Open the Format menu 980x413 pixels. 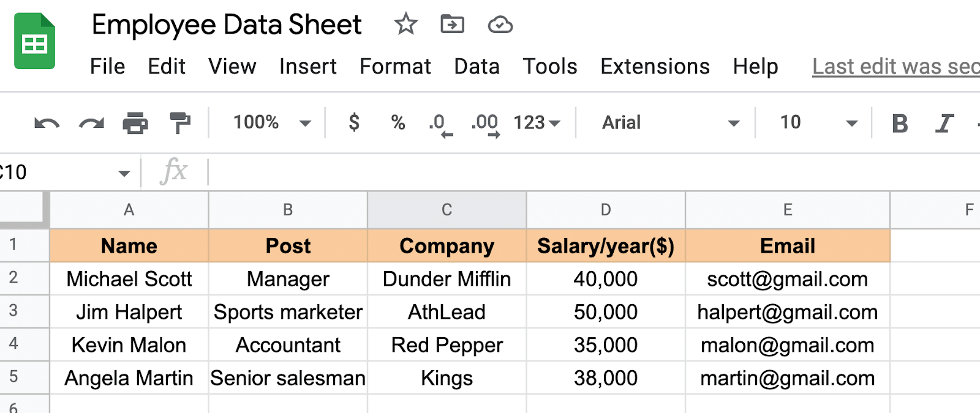pyautogui.click(x=395, y=66)
